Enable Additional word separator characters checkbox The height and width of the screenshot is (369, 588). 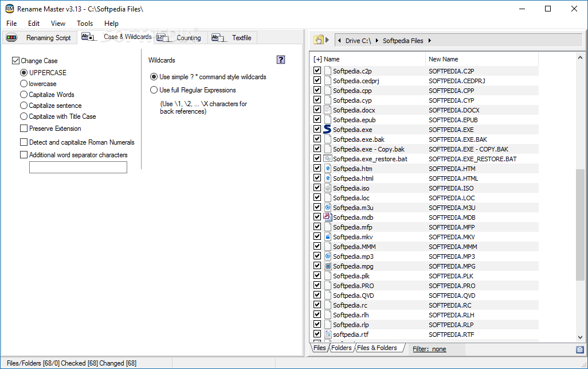click(x=23, y=154)
